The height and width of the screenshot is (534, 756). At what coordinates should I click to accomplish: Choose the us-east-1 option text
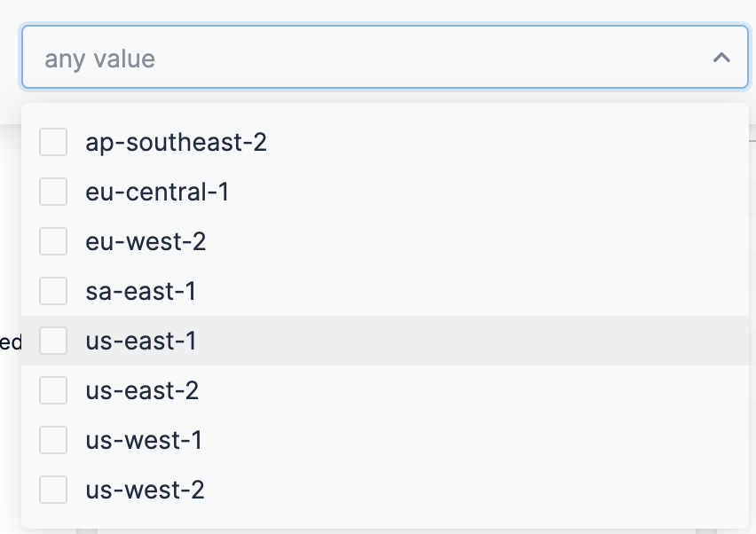[140, 341]
